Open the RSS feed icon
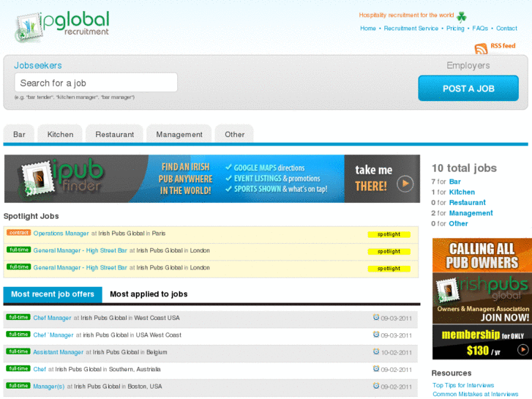Viewport: 532px width, 399px height. [x=481, y=48]
